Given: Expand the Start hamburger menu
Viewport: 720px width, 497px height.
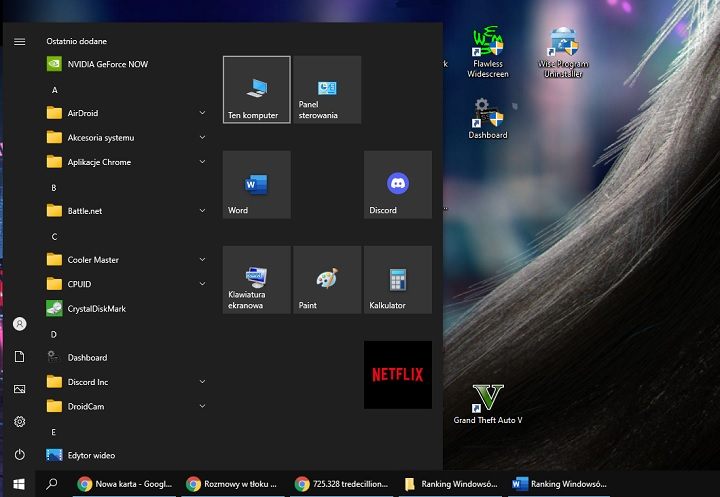Looking at the screenshot, I should (x=19, y=42).
